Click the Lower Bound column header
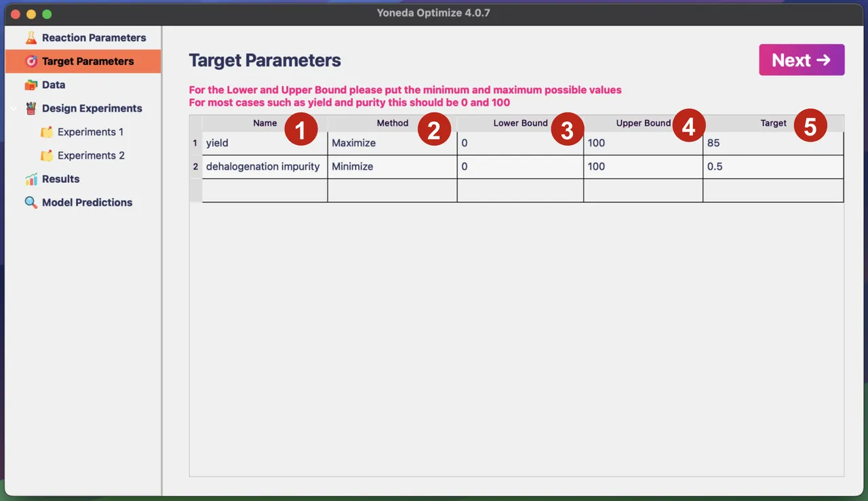The height and width of the screenshot is (501, 868). 520,123
